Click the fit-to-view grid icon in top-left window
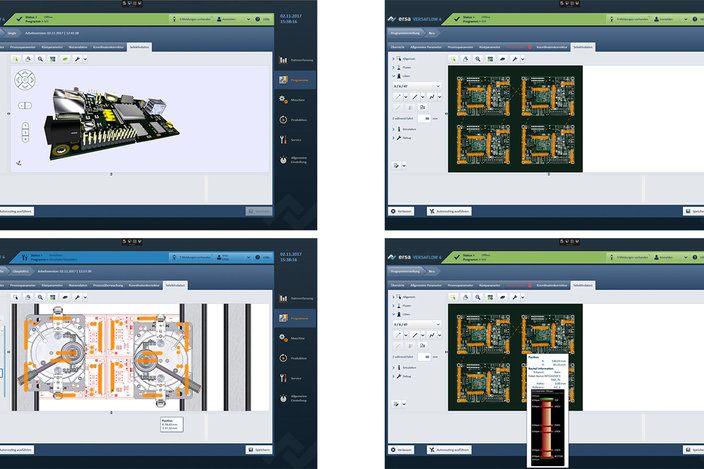The height and width of the screenshot is (469, 704). point(53,59)
